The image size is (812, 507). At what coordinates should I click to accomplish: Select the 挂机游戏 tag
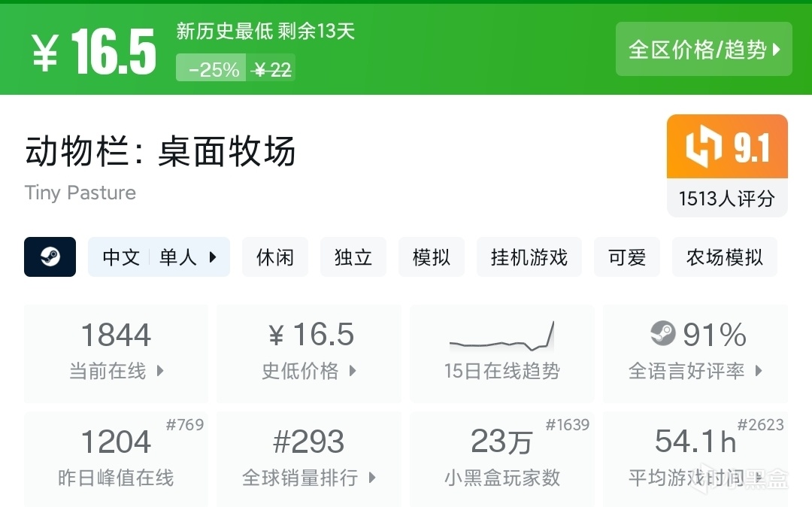[529, 257]
